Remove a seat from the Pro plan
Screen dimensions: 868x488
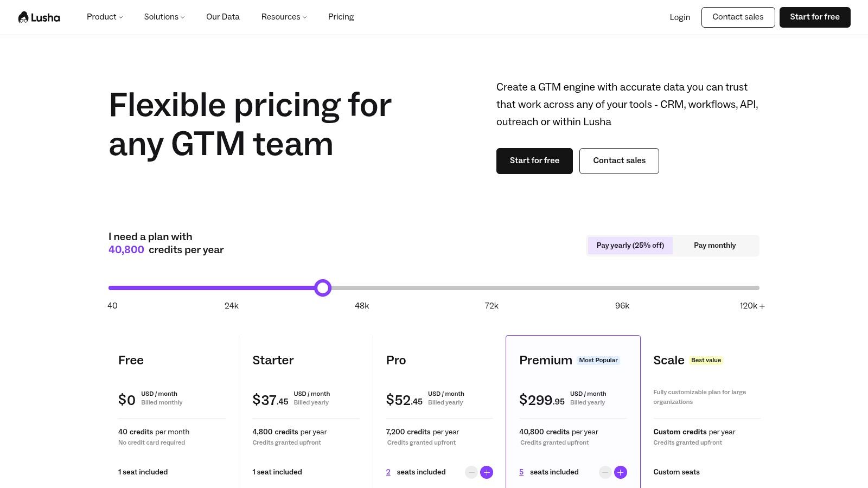pyautogui.click(x=471, y=472)
